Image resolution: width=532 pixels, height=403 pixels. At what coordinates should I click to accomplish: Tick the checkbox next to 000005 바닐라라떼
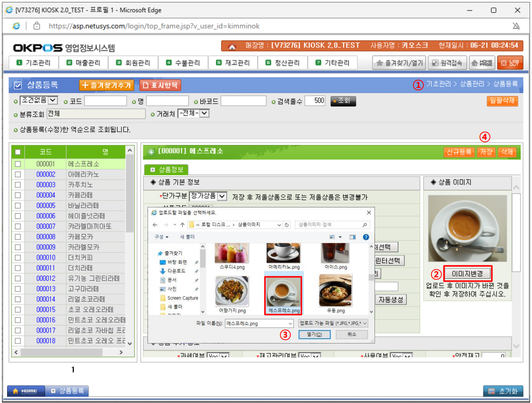(x=18, y=206)
